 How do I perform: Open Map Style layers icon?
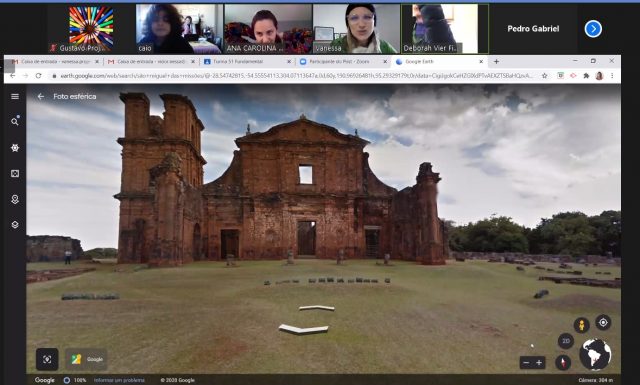tap(15, 225)
